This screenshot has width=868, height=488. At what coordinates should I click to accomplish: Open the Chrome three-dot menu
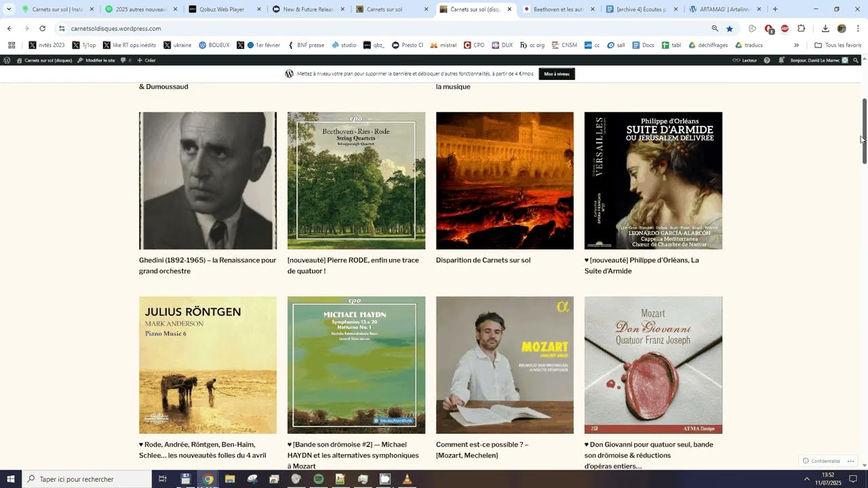tap(858, 28)
